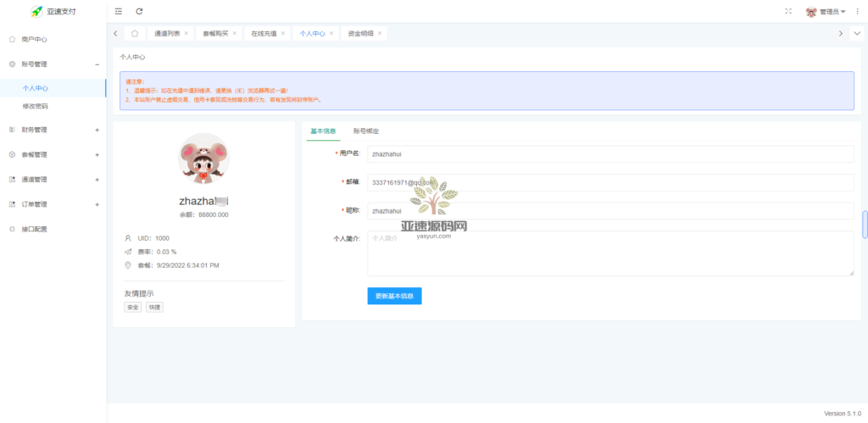Screen dimensions: 868x423
Task: Click the vertical page scrollbar handle
Action: click(865, 225)
